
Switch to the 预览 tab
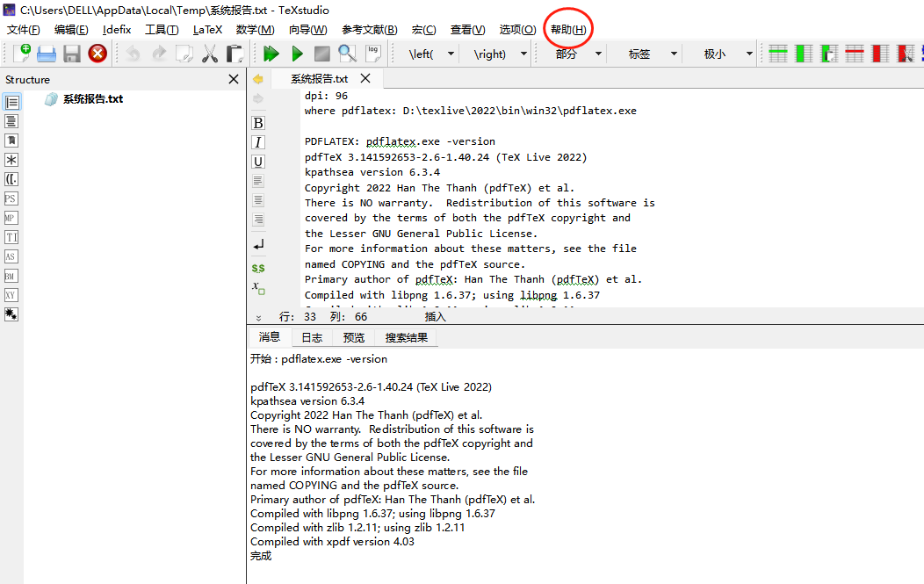(354, 338)
